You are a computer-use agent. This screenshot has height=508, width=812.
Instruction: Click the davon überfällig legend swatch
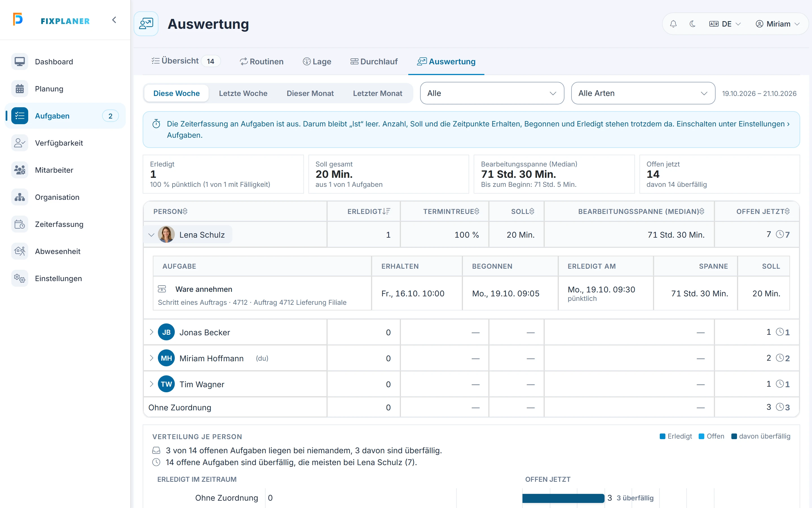[734, 436]
